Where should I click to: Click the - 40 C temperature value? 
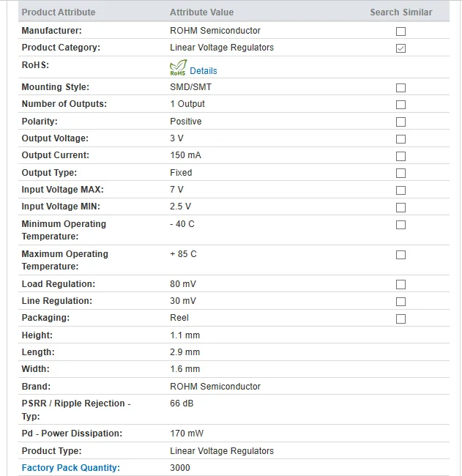click(x=182, y=224)
